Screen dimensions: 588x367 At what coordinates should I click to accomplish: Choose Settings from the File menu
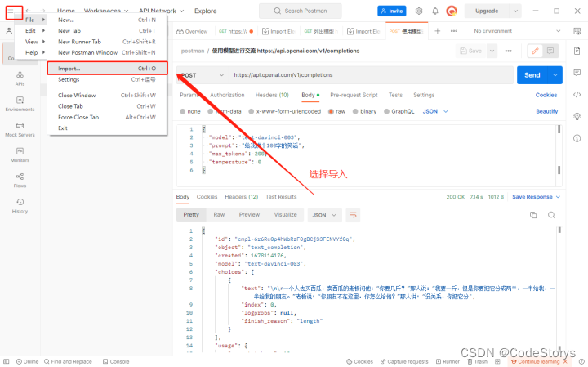pos(107,79)
